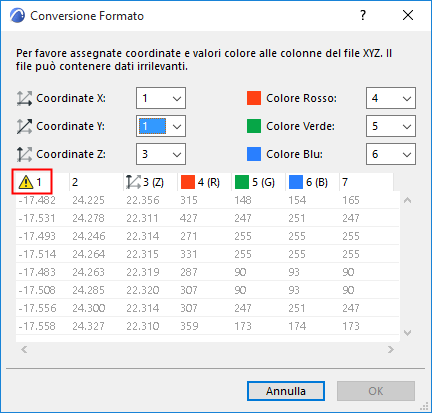This screenshot has width=432, height=413.
Task: Click cell value -17.493
Action: click(x=37, y=236)
